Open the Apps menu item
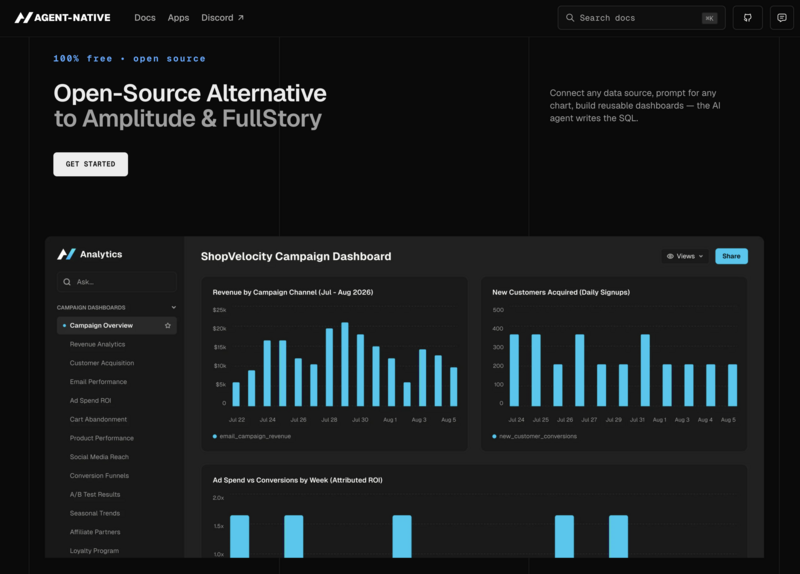The height and width of the screenshot is (574, 800). 179,18
